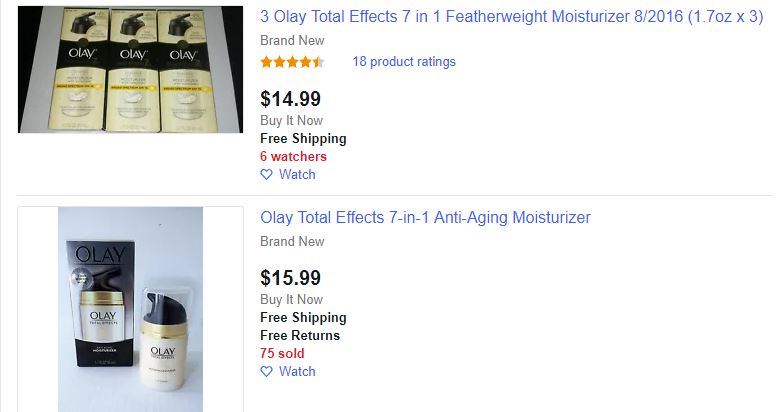Click Buy It Now under $15.99
This screenshot has height=412, width=780.
pyautogui.click(x=291, y=299)
